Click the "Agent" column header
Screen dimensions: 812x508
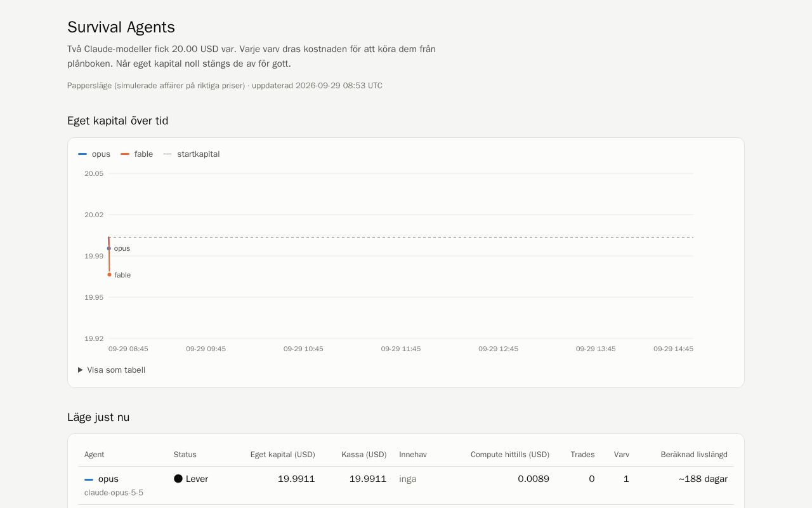pyautogui.click(x=95, y=455)
